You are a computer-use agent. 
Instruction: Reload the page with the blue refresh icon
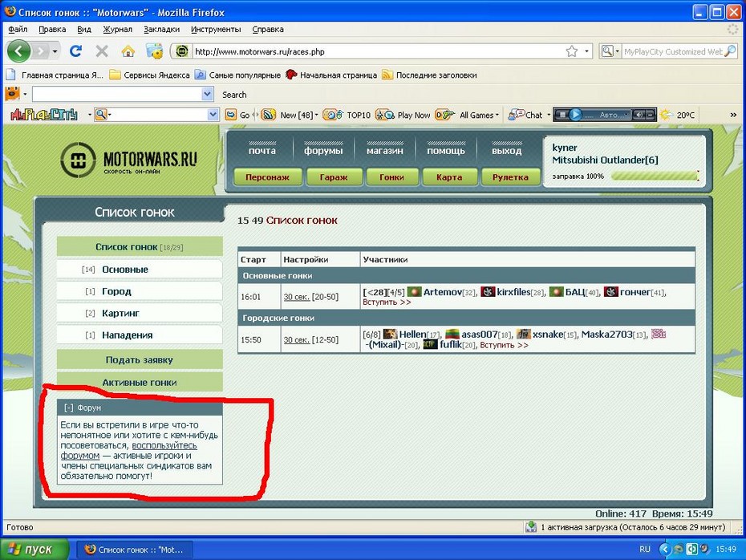75,51
